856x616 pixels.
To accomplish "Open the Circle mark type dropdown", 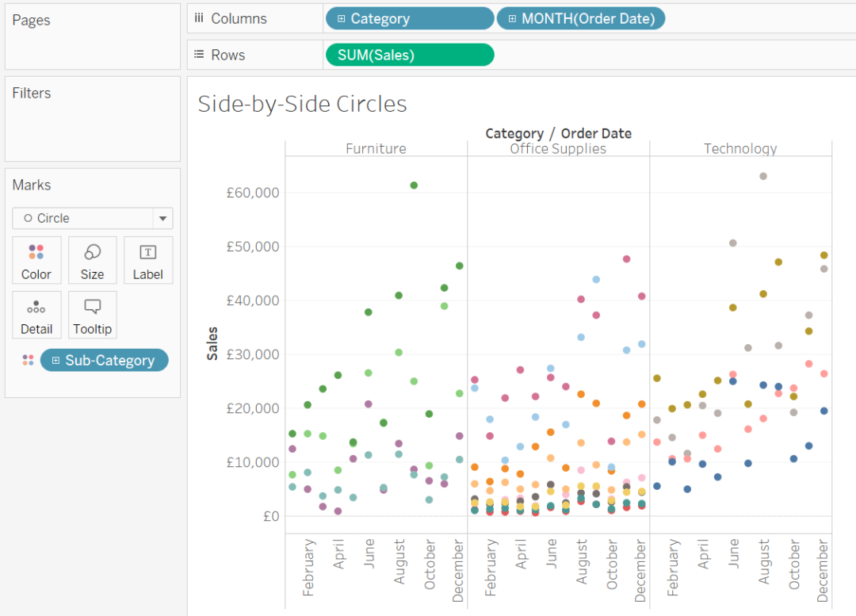I will click(162, 218).
